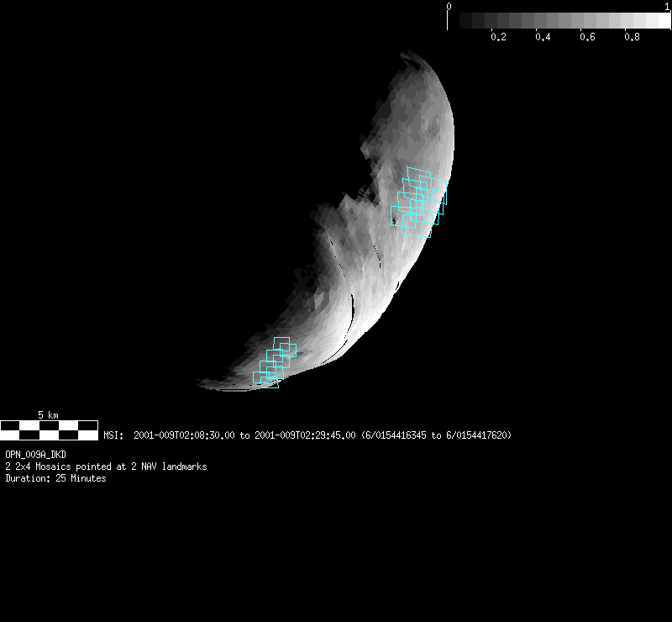The width and height of the screenshot is (672, 622).
Task: Click the checkered distance scale bar
Action: (49, 430)
